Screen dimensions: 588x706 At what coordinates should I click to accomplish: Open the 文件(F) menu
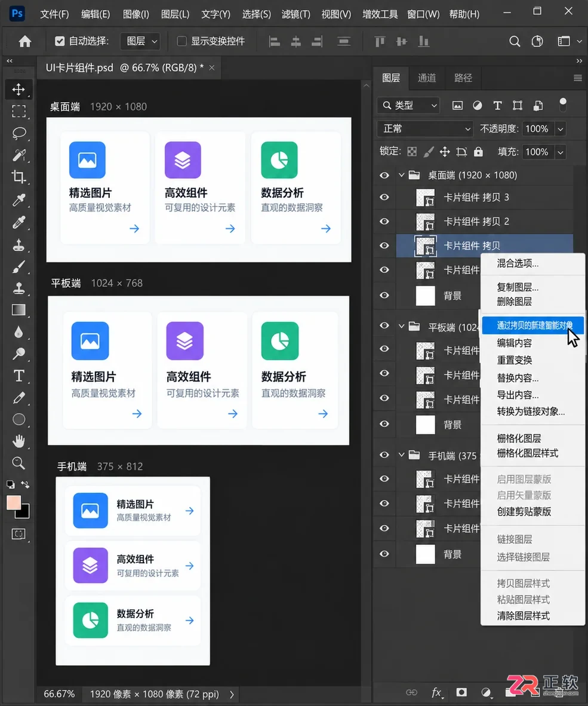[54, 14]
